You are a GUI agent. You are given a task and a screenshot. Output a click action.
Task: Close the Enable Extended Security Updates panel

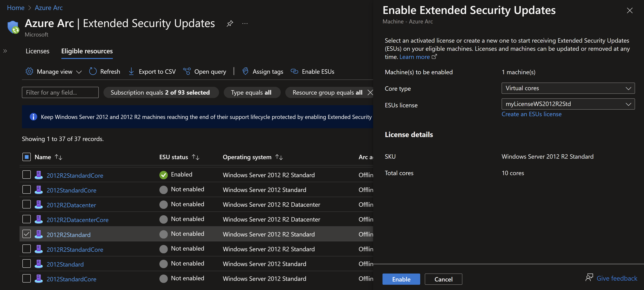pos(630,11)
